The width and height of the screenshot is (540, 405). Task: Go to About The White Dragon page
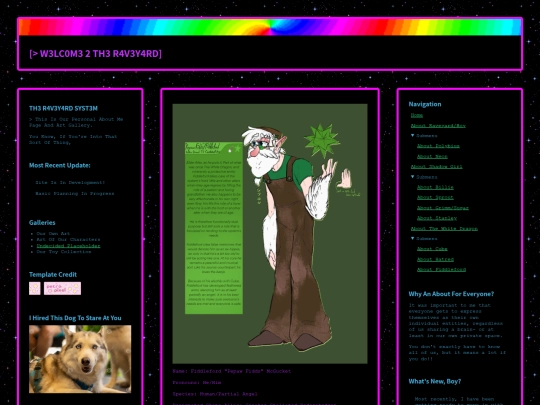click(x=444, y=229)
